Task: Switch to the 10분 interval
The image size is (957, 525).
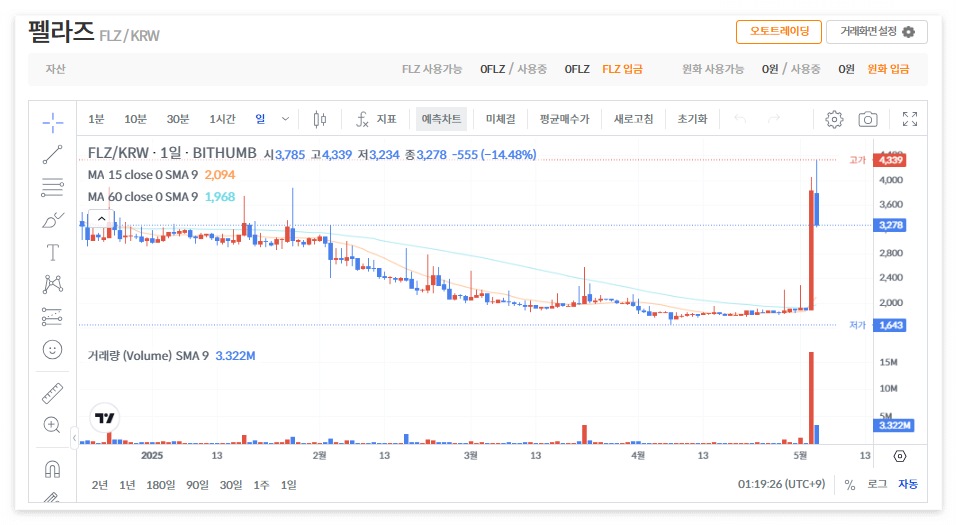Action: 135,119
